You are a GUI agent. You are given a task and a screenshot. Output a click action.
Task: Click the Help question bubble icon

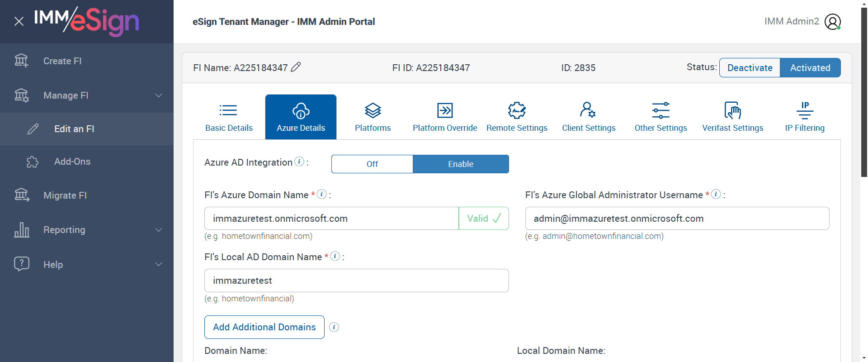(22, 264)
